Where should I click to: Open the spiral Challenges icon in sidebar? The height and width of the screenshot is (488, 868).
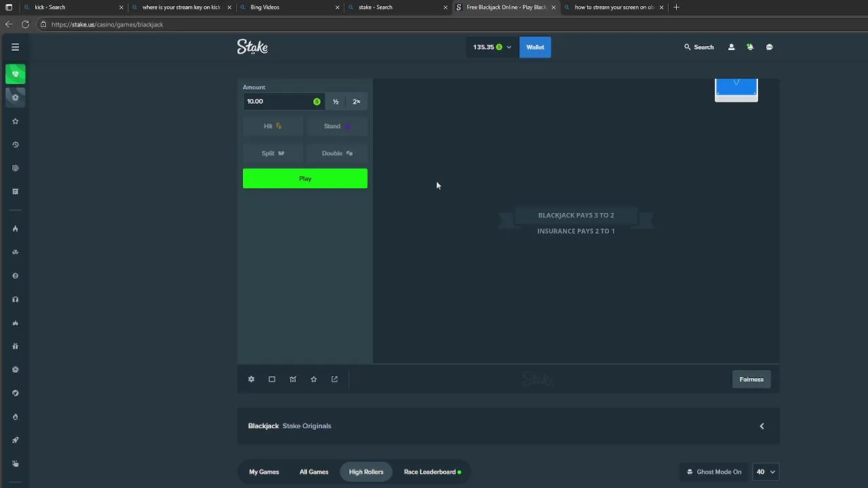[x=15, y=168]
